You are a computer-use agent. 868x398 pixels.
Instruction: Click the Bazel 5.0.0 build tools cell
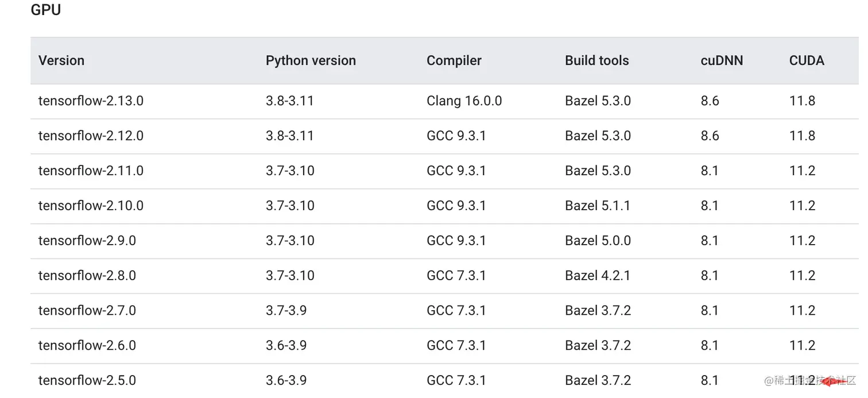pyautogui.click(x=598, y=241)
